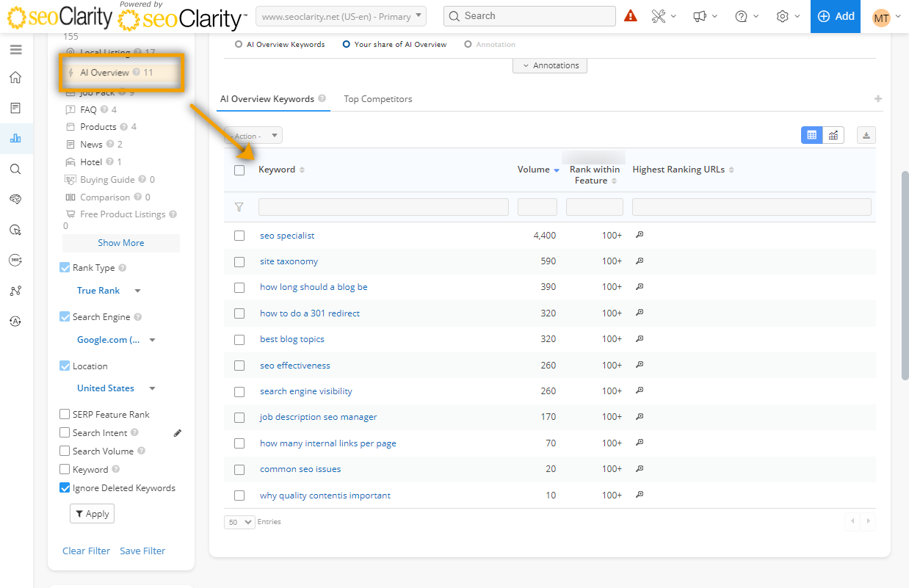This screenshot has height=588, width=909.
Task: Click magnifier icon in seo specialist row
Action: click(640, 235)
